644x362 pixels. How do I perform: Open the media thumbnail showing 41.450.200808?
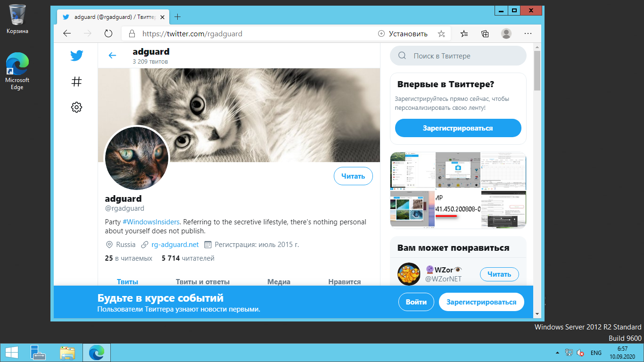pos(457,209)
